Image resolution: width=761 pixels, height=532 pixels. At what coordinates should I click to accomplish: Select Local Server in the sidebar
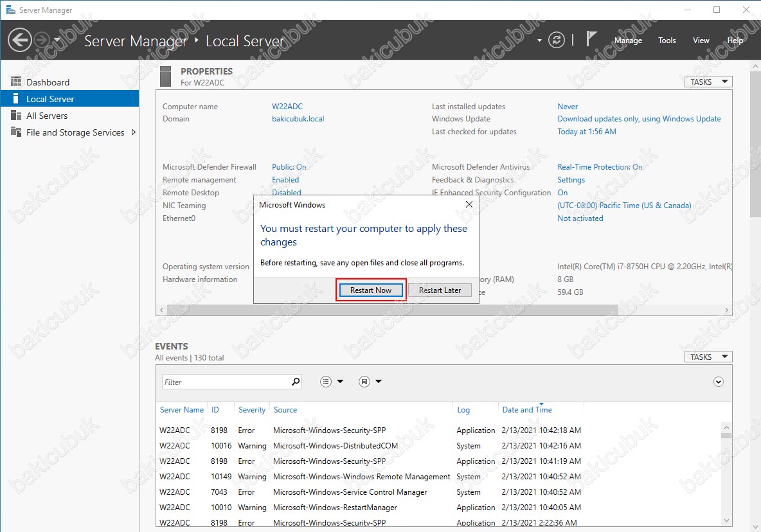point(70,99)
